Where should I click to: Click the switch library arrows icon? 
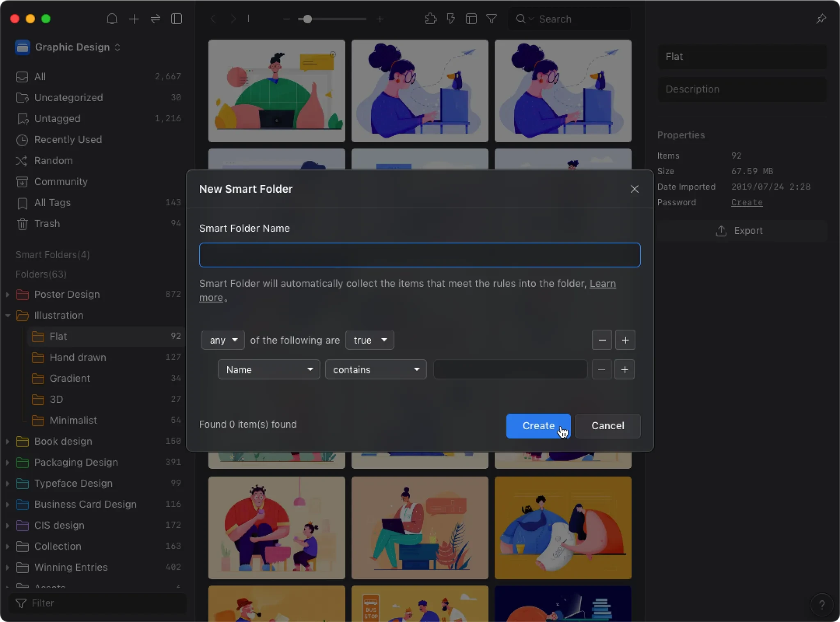point(155,19)
